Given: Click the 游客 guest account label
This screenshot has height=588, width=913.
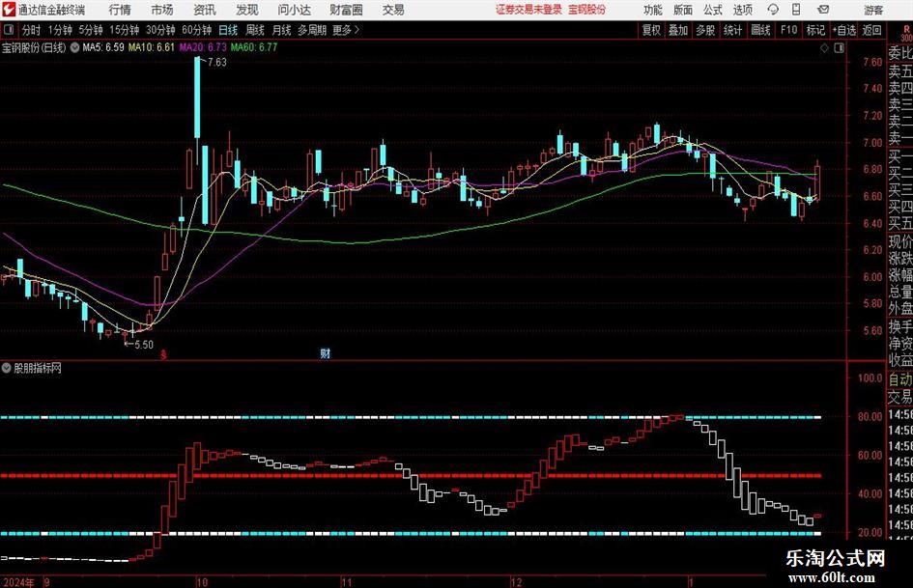Looking at the screenshot, I should point(872,10).
